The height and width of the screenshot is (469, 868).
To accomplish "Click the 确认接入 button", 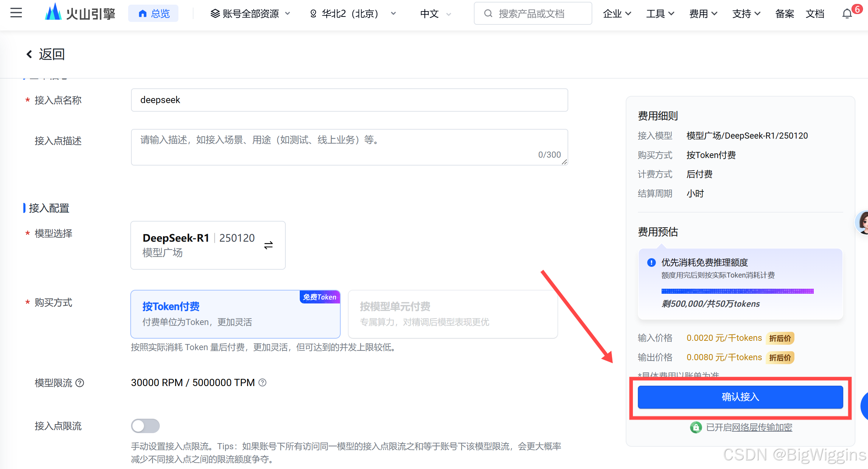I will click(x=740, y=397).
